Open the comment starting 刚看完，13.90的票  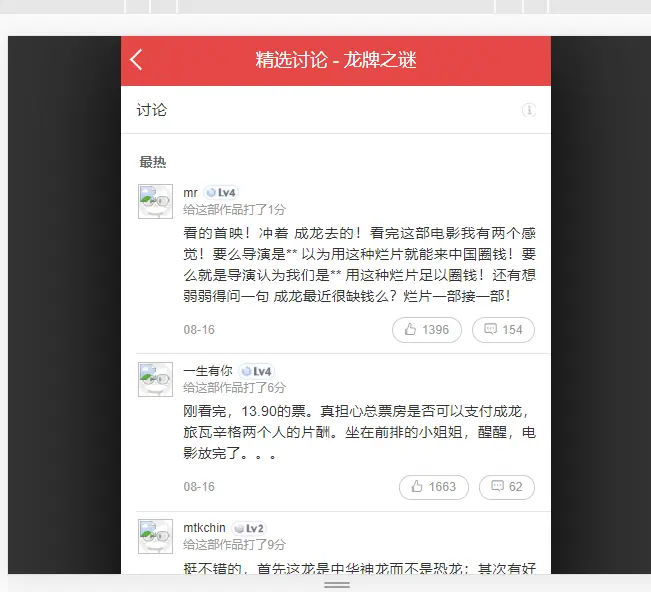(x=360, y=433)
